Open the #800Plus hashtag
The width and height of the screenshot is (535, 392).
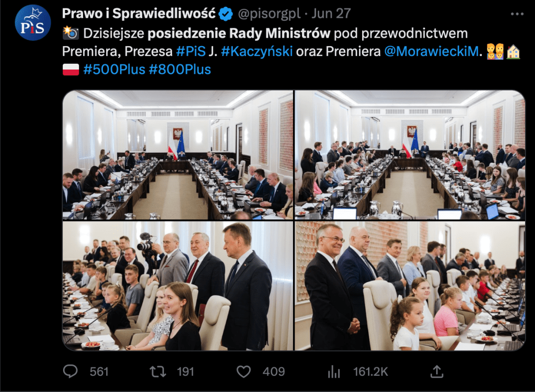coord(180,70)
